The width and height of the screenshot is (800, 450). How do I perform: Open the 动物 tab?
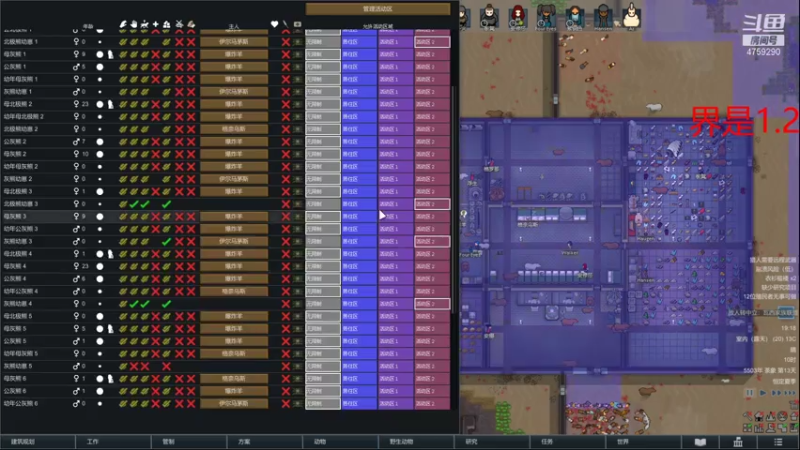[340, 442]
